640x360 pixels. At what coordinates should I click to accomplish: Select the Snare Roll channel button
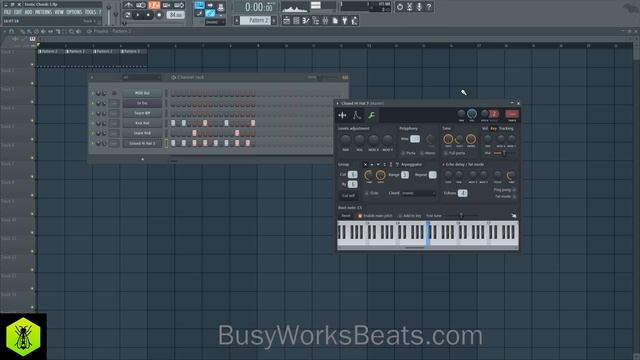coord(142,133)
